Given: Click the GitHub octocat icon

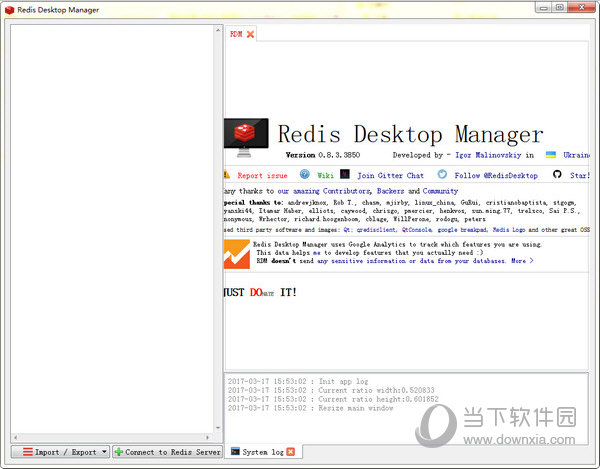Looking at the screenshot, I should 557,174.
